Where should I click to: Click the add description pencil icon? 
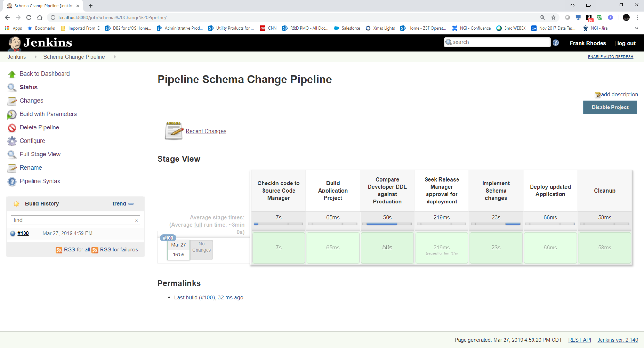pyautogui.click(x=598, y=94)
